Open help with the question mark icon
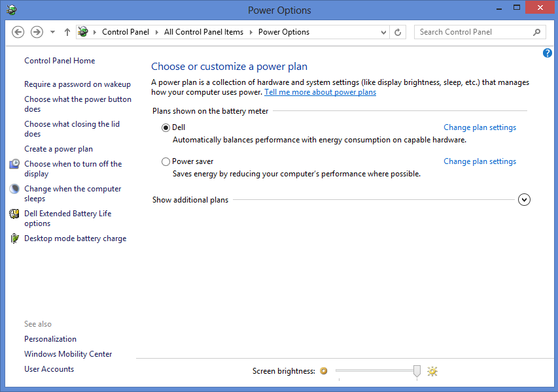The image size is (558, 392). coord(548,53)
